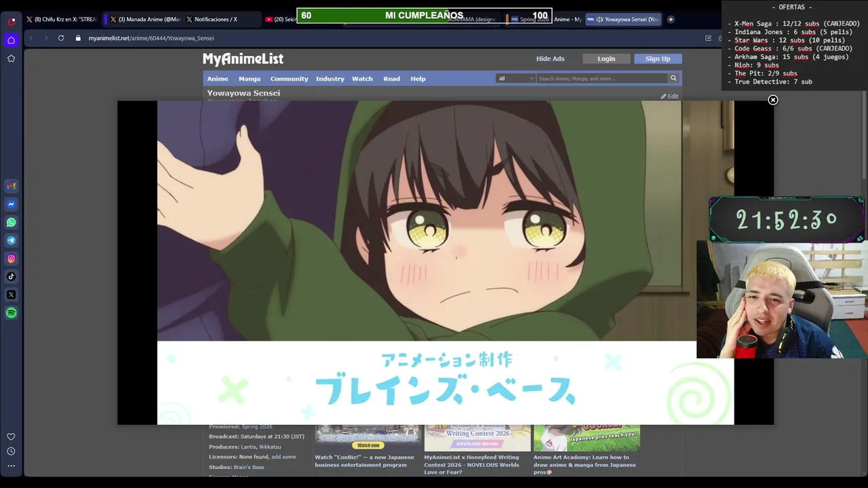Image resolution: width=868 pixels, height=488 pixels.
Task: Open the Manga menu
Action: [x=250, y=79]
